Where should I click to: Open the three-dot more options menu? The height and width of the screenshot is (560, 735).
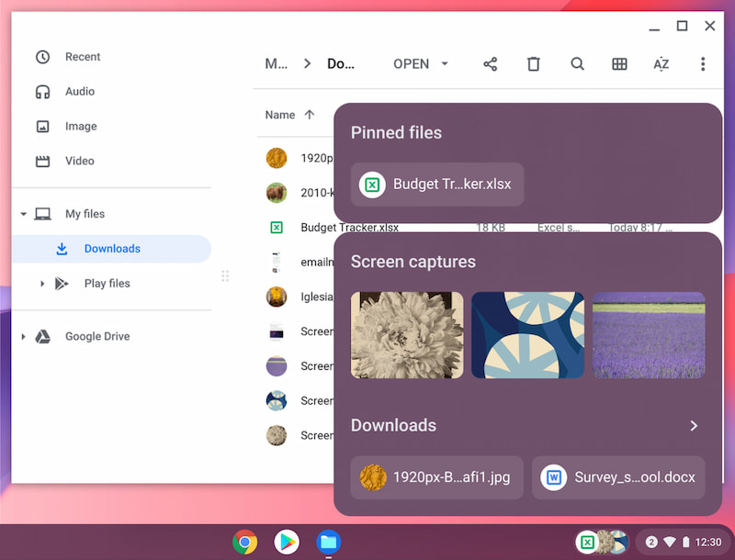point(703,64)
